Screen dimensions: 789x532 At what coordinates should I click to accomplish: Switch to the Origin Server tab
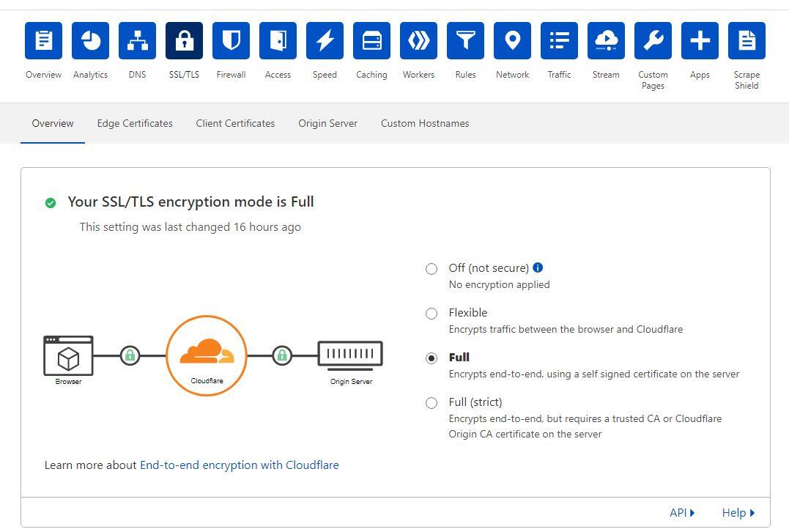pyautogui.click(x=327, y=123)
